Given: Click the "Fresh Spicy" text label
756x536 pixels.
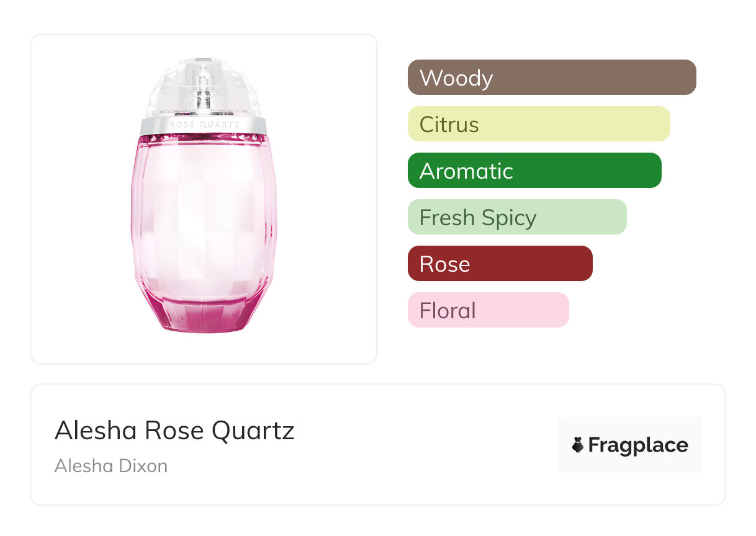Looking at the screenshot, I should [x=478, y=218].
